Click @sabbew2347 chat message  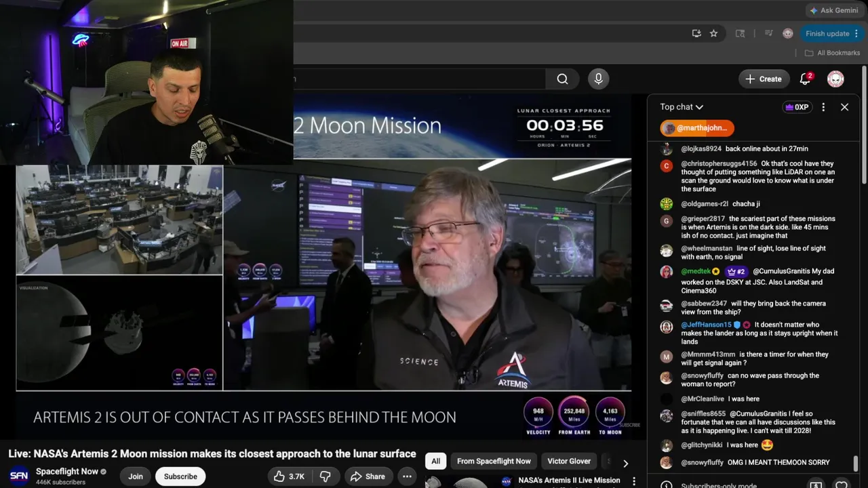pos(753,308)
